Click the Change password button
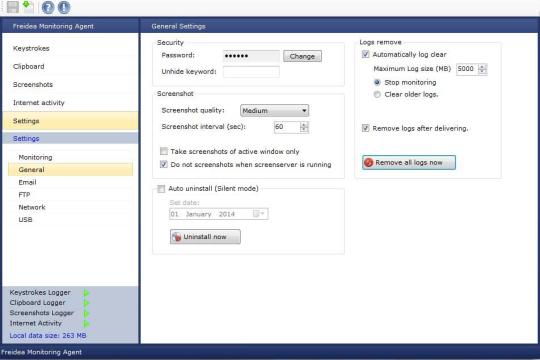Viewport: 540px width, 360px height. 302,56
